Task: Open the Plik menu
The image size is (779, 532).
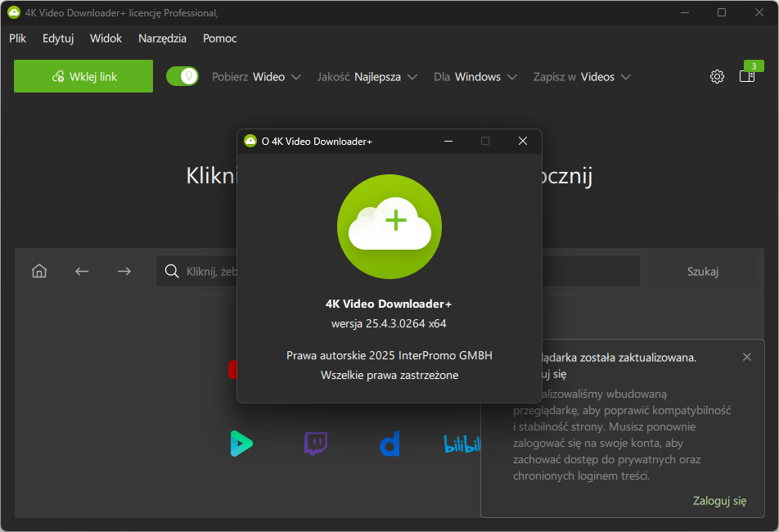Action: click(x=17, y=38)
